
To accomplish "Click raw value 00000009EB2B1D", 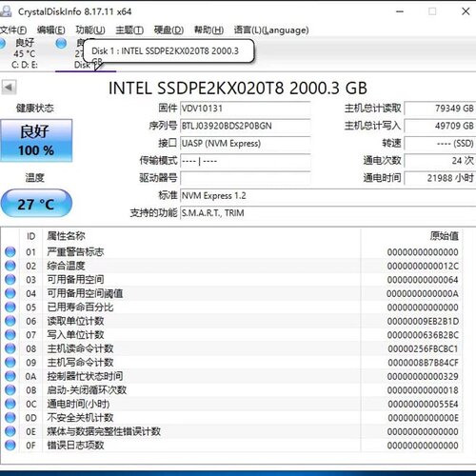I will (x=423, y=321).
